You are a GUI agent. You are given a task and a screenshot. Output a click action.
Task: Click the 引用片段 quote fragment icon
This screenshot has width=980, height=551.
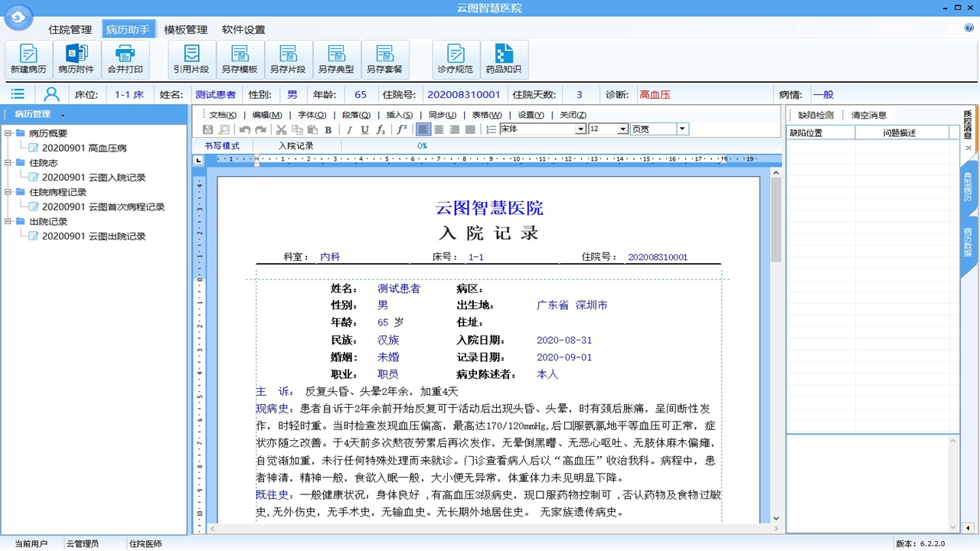[x=191, y=58]
